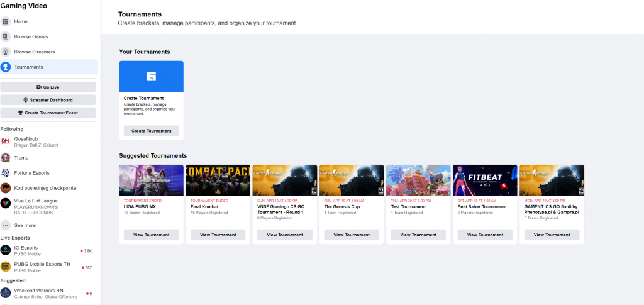Click Beat Saber Tournament title
This screenshot has width=644, height=305.
(482, 206)
